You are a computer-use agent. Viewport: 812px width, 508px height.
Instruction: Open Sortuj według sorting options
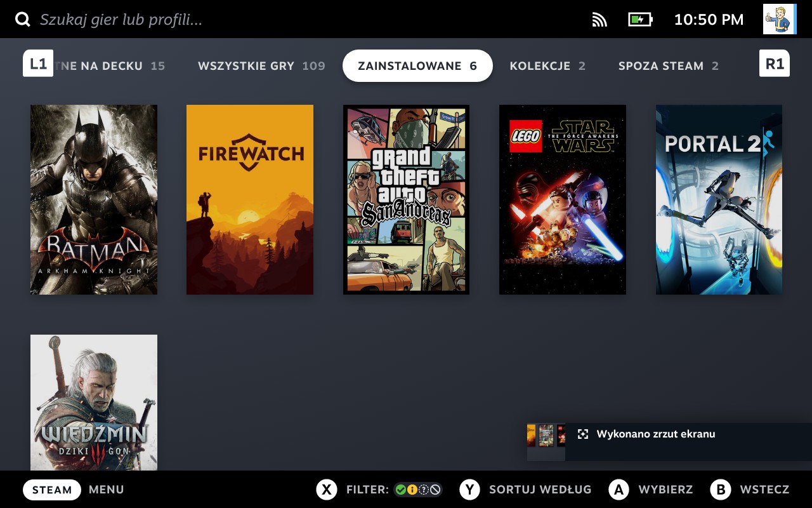(540, 490)
